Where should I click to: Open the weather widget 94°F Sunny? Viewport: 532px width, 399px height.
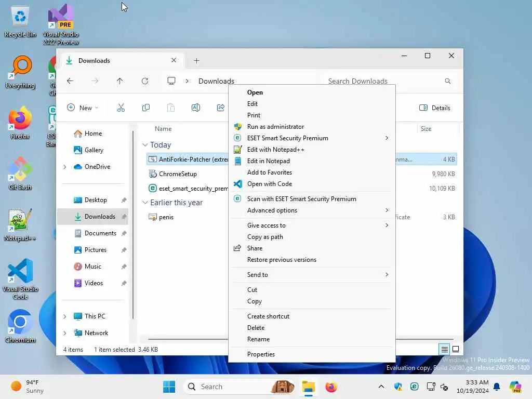click(x=27, y=387)
